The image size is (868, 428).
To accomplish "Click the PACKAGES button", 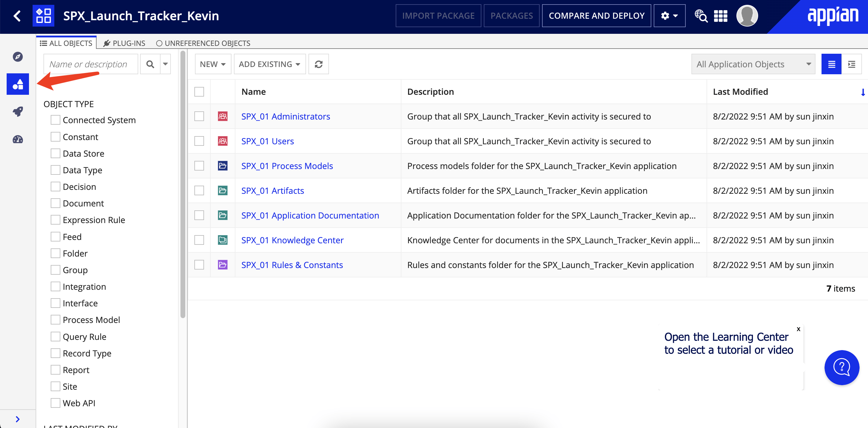I will pyautogui.click(x=512, y=16).
